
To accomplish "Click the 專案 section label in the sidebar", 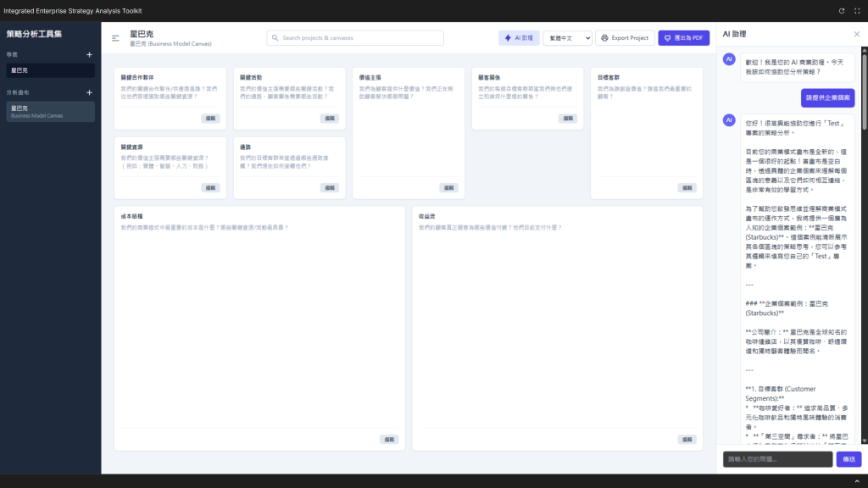I will point(12,55).
